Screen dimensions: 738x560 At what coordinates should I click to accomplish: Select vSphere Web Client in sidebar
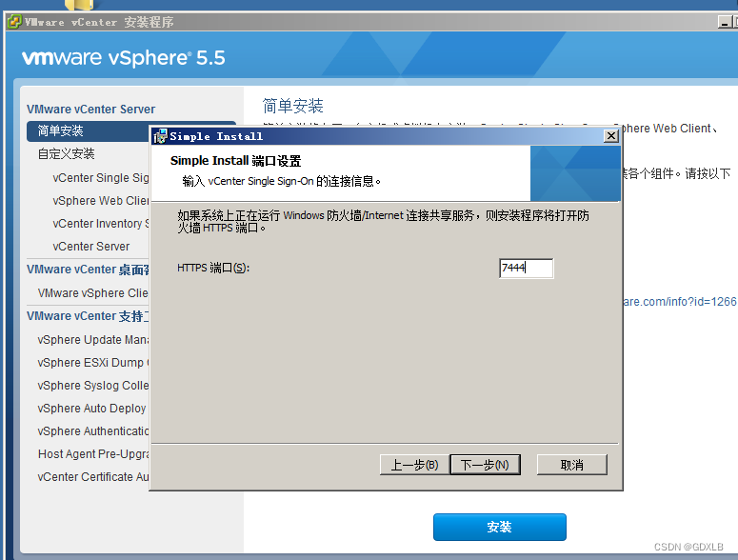tap(101, 201)
